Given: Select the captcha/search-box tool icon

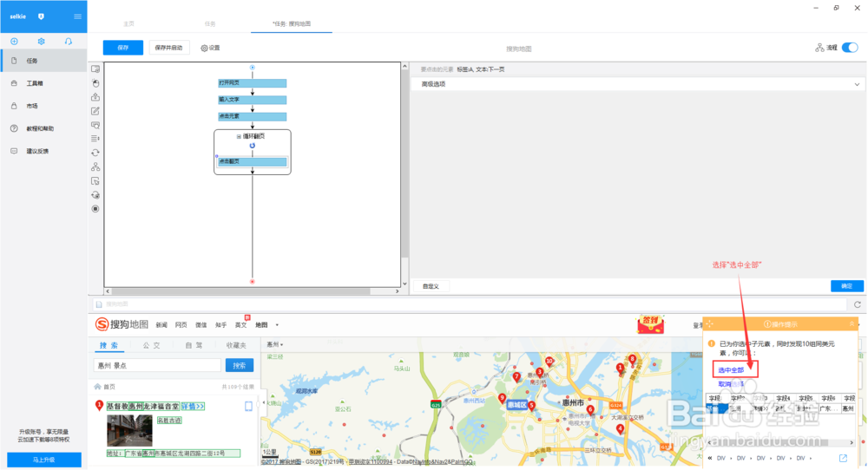Looking at the screenshot, I should coord(95,125).
